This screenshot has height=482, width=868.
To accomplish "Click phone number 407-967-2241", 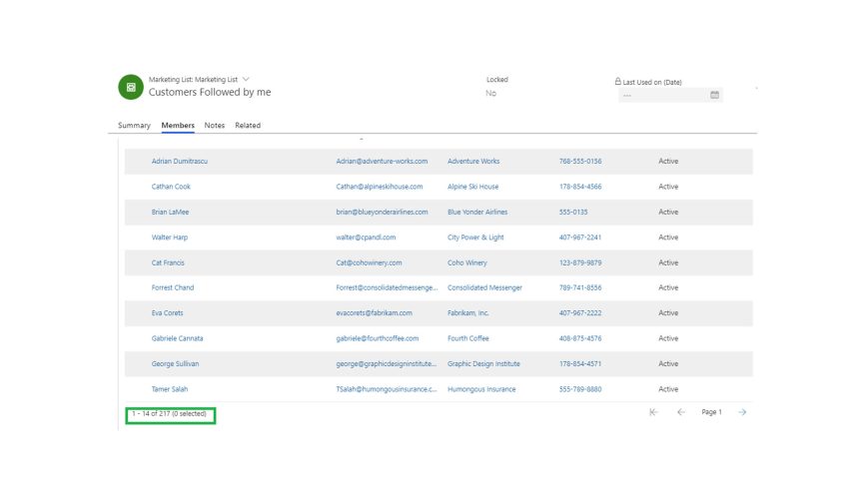I will 580,238.
